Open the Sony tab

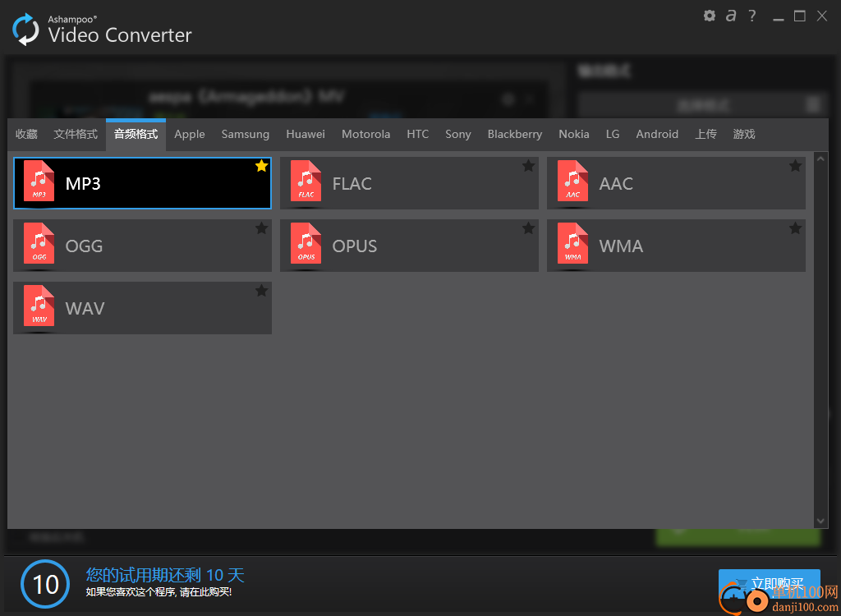pos(458,134)
